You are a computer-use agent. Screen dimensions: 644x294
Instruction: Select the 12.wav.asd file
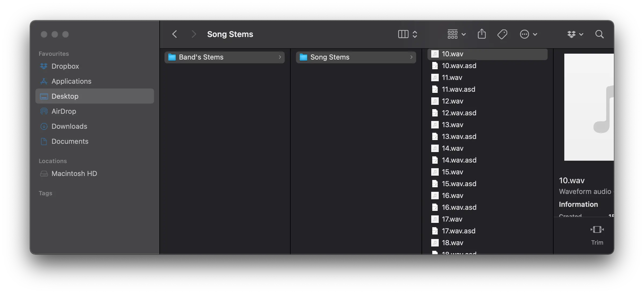(x=459, y=113)
